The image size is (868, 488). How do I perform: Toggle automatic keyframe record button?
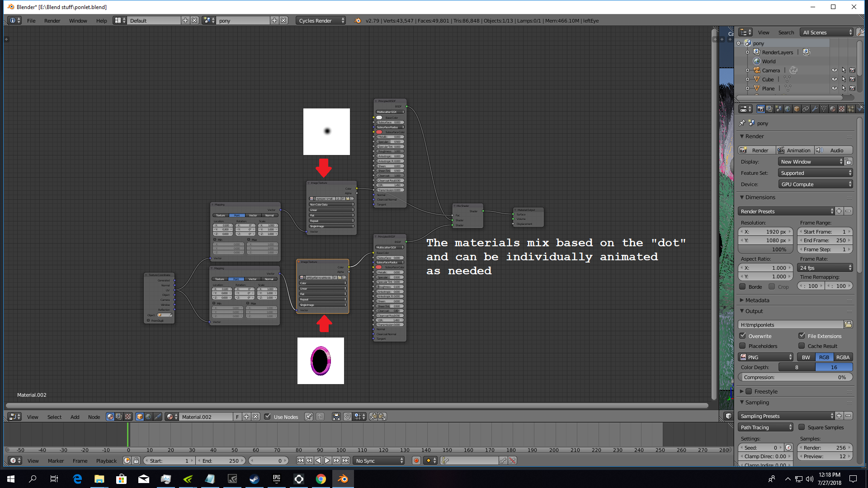tap(416, 460)
